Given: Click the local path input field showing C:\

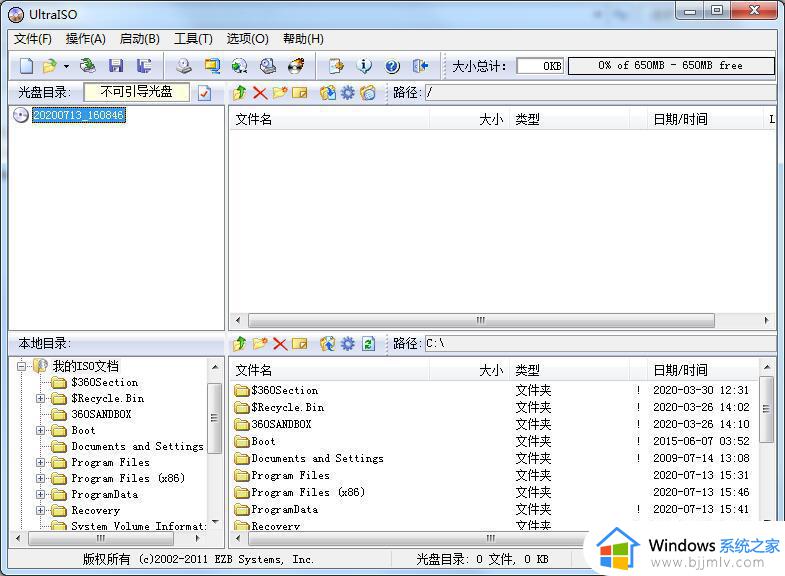Looking at the screenshot, I should click(600, 344).
